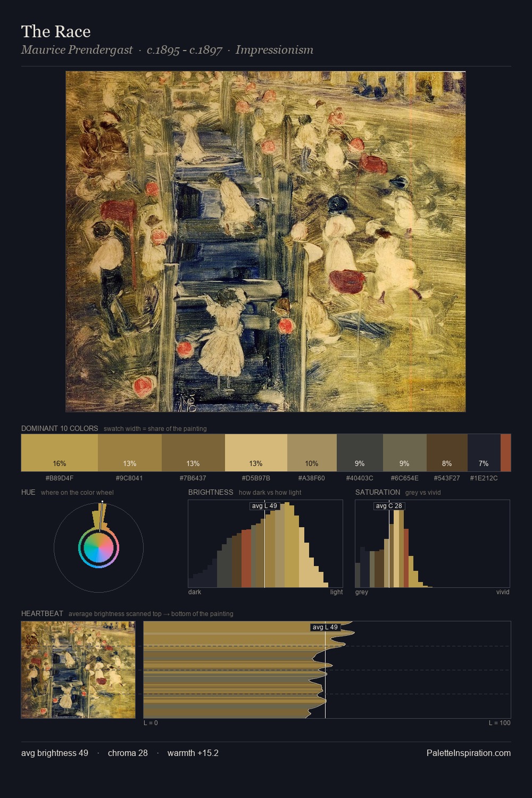
Task: Click the 'avg L 49' marker in the Heartbeat chart
Action: (x=325, y=627)
